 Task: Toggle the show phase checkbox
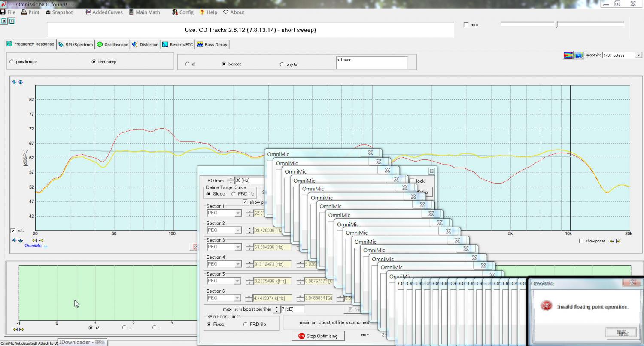pos(581,241)
